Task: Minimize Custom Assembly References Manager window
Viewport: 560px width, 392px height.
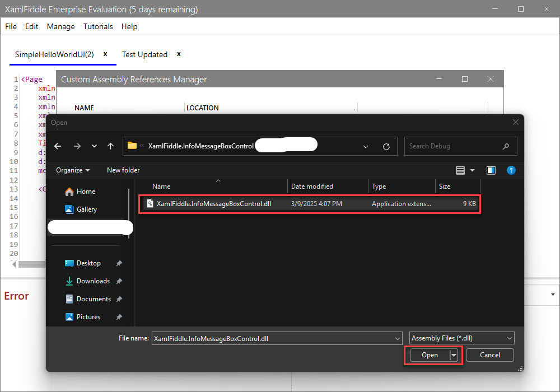Action: [x=439, y=79]
